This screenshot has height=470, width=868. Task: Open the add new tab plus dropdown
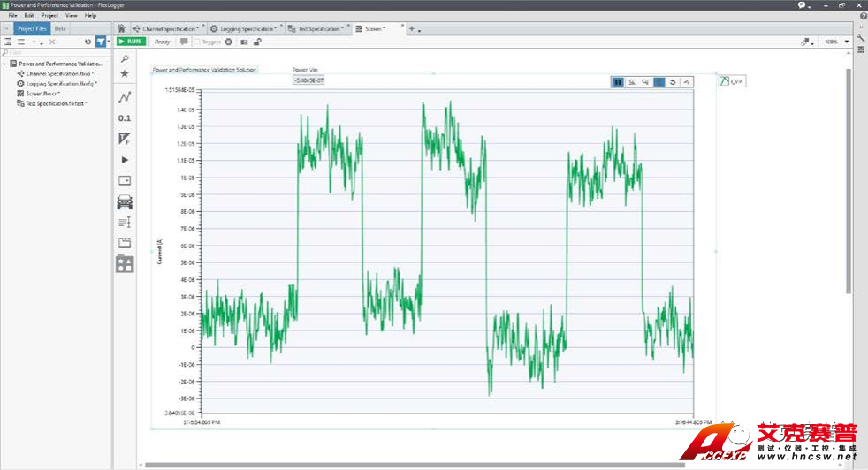click(413, 28)
